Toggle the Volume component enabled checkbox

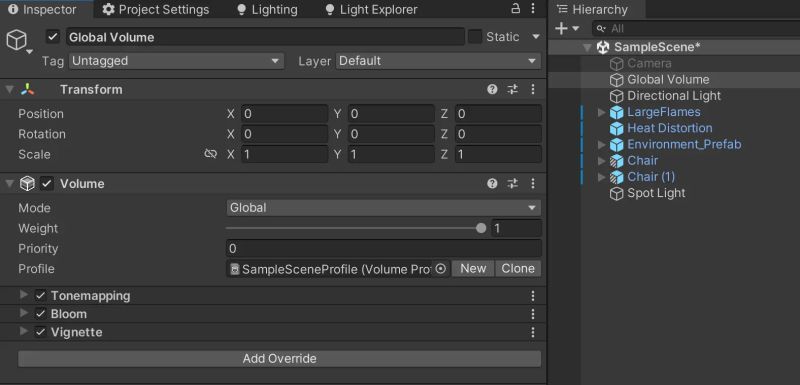46,184
